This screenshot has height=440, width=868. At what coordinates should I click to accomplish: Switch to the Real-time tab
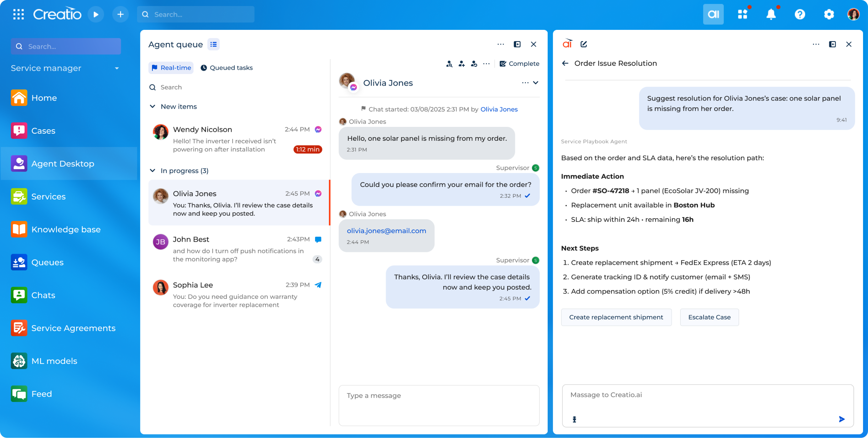171,68
